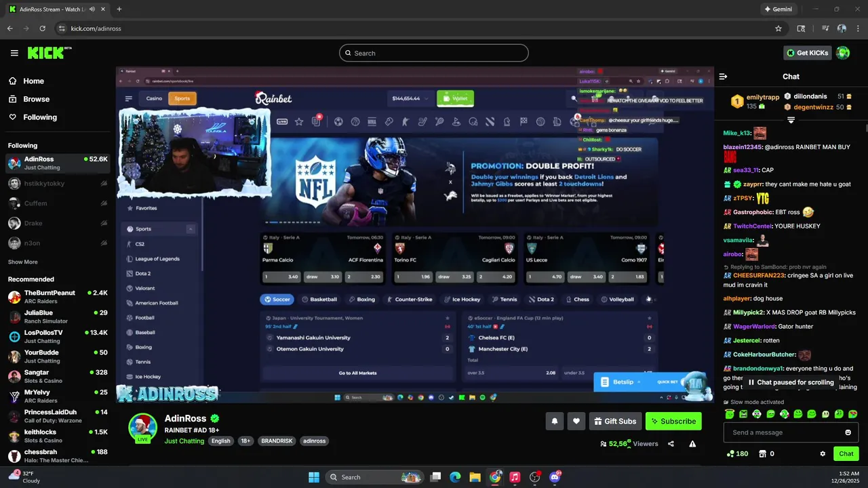This screenshot has height=488, width=868.
Task: Click the BRANDRISK tag
Action: pos(277,441)
